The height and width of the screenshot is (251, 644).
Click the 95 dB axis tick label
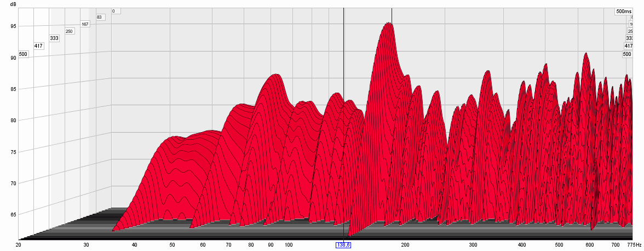(x=13, y=26)
